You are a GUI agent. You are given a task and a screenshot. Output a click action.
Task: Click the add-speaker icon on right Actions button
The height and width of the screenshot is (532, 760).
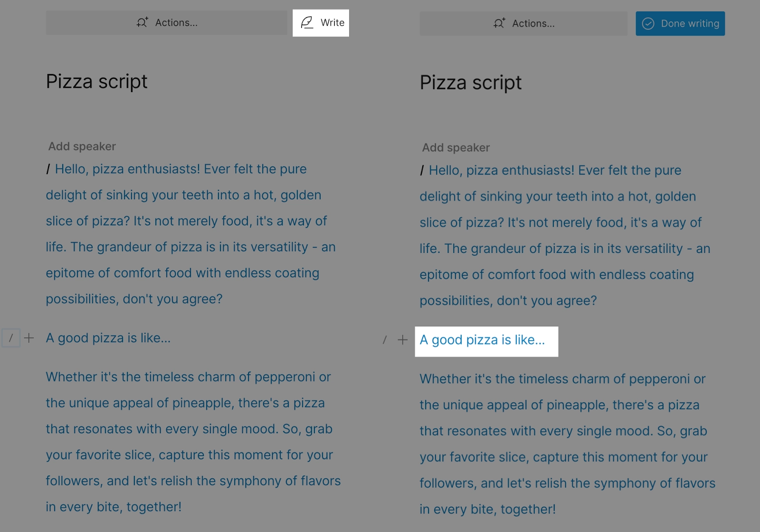click(499, 23)
